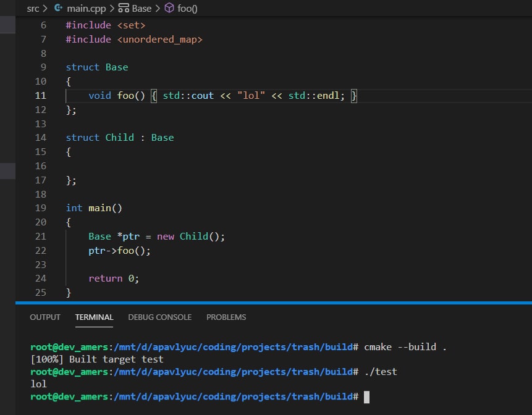This screenshot has height=415, width=532.
Task: Click 'cmake --build .' command in terminal
Action: click(x=405, y=347)
